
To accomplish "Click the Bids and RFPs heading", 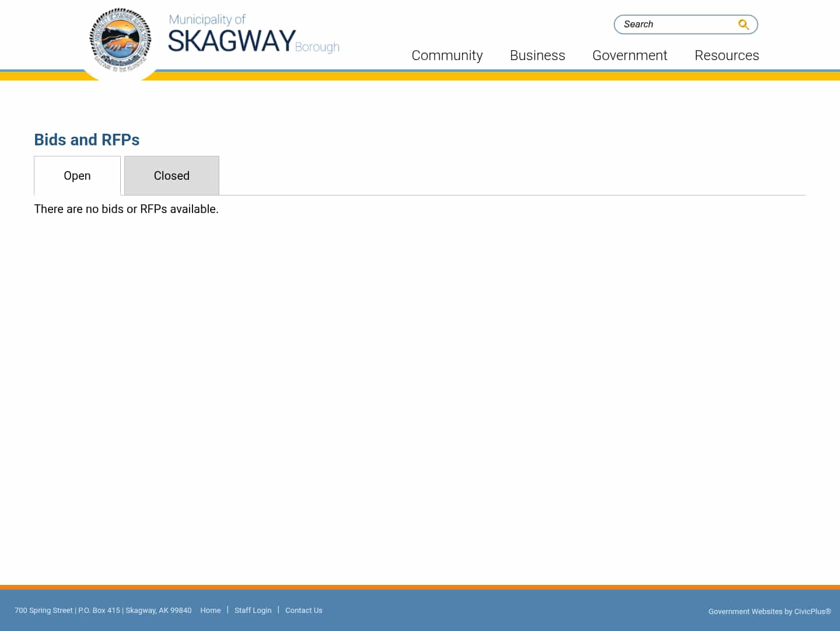I will click(x=86, y=140).
